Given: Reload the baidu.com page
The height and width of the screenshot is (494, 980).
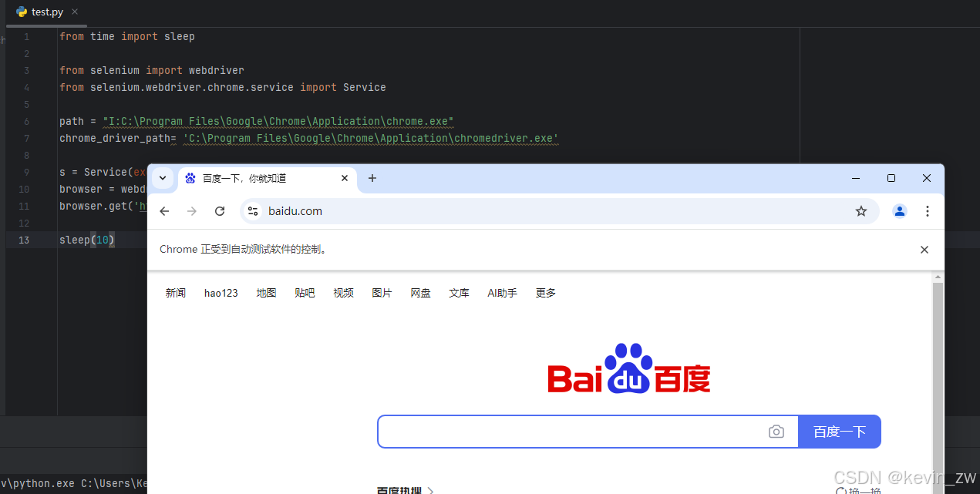Looking at the screenshot, I should 220,211.
